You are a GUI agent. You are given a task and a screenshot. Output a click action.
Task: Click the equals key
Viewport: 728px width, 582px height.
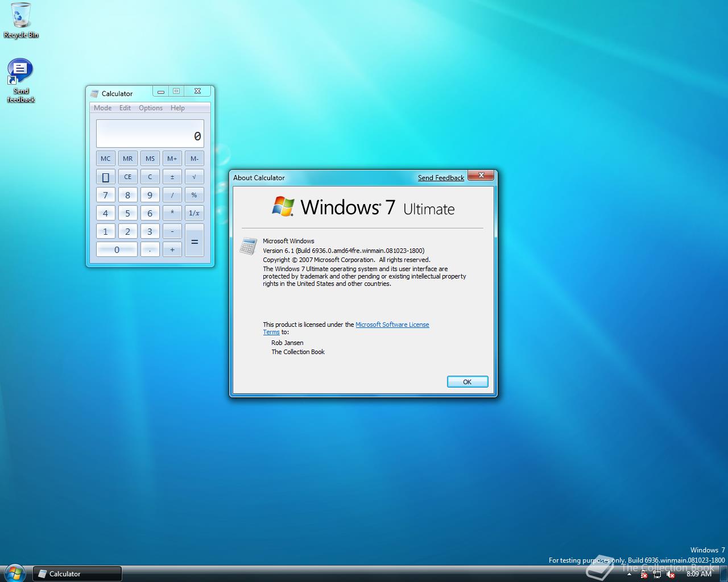coord(195,240)
